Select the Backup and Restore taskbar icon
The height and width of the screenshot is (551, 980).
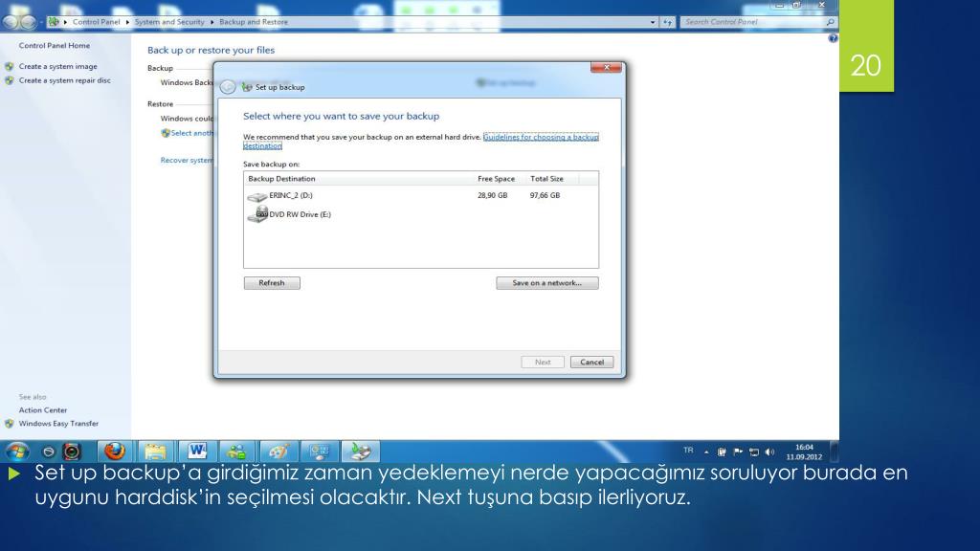click(x=361, y=452)
